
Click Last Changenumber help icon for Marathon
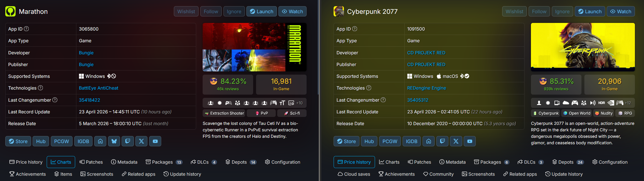click(x=55, y=100)
